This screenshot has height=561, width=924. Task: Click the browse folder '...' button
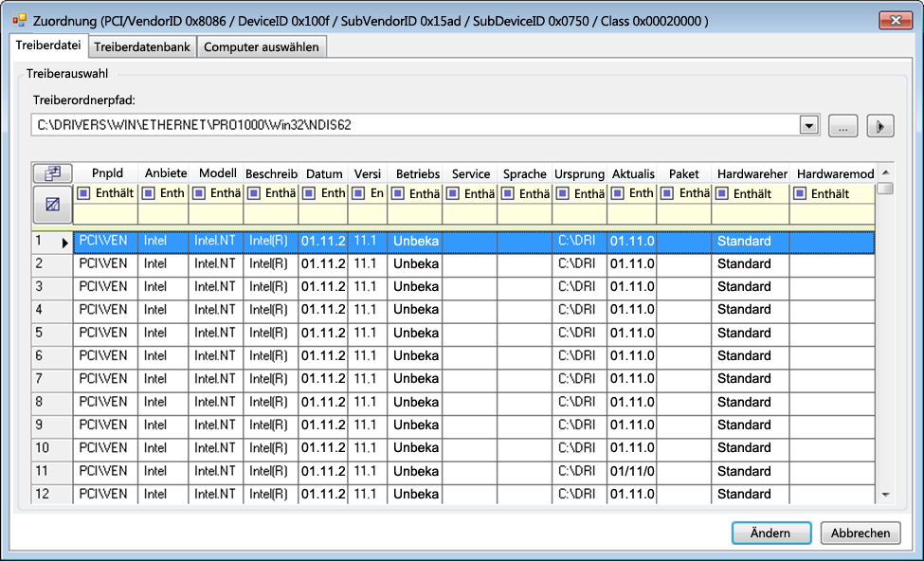[843, 125]
